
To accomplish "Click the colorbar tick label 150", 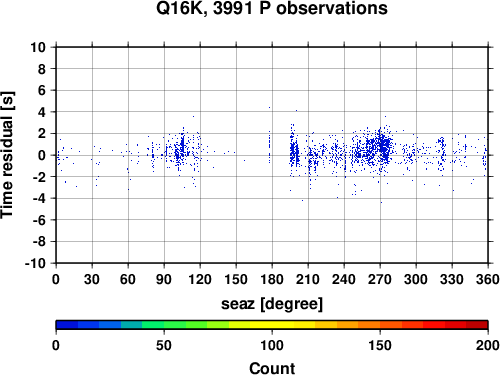I will click(x=380, y=345).
